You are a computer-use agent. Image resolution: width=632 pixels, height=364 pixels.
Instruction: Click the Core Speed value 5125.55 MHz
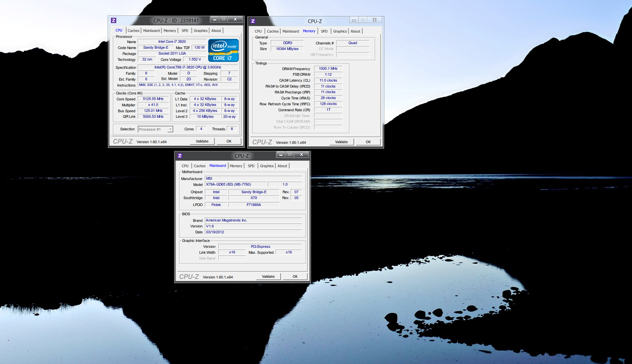coord(153,99)
